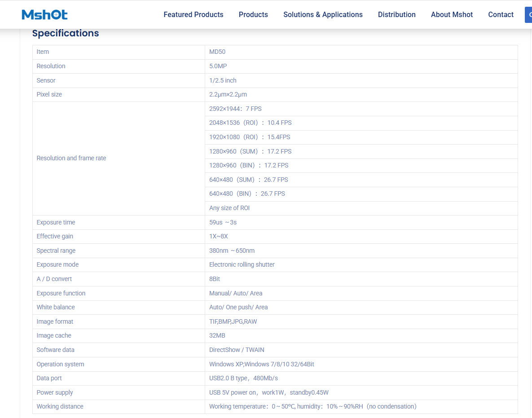The height and width of the screenshot is (418, 532).
Task: Open the Featured Products menu
Action: 193,14
